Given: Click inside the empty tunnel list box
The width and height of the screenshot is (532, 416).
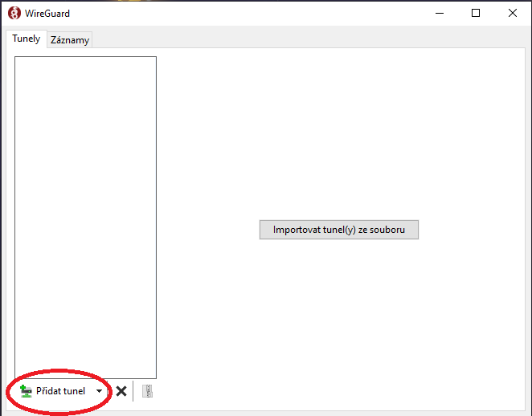Looking at the screenshot, I should pos(85,218).
